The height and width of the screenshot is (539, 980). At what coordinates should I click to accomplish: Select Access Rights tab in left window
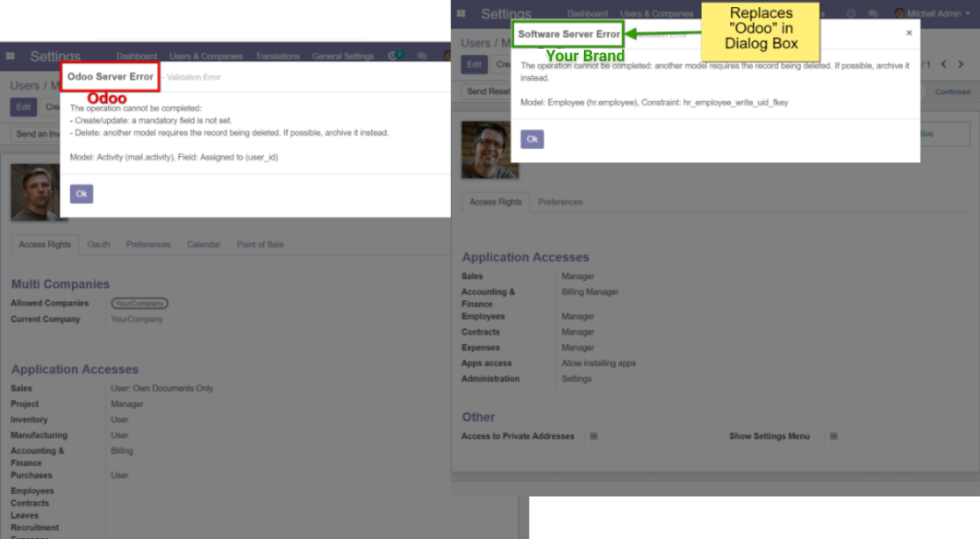45,245
